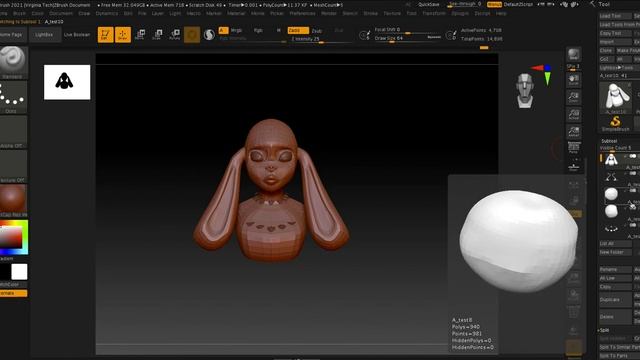The image size is (640, 360).
Task: Toggle the Mrgb mode button
Action: [236, 31]
